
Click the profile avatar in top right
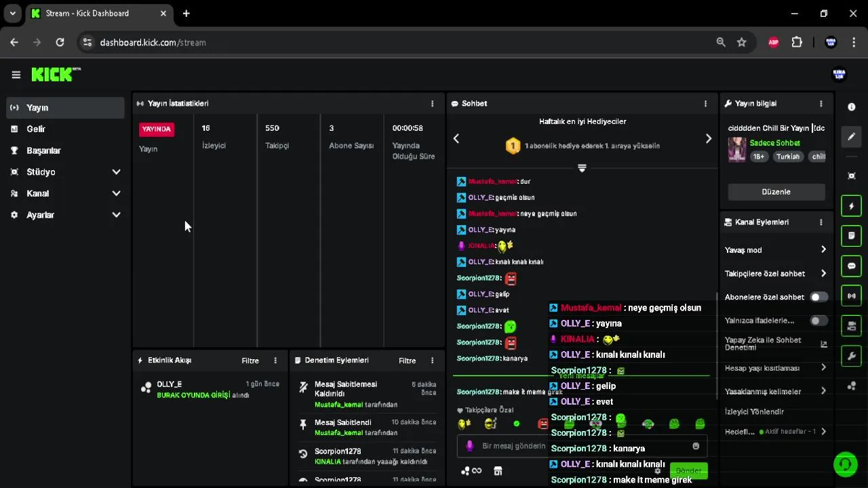(839, 75)
